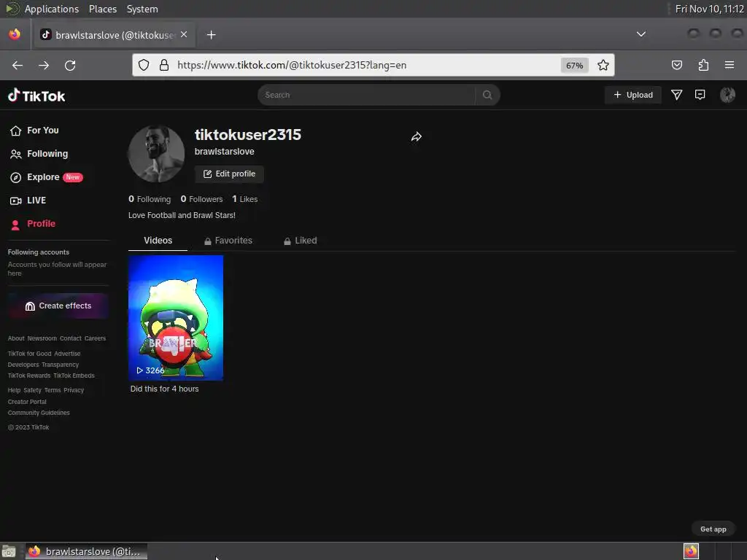Open the inbox notifications icon
Screen dimensions: 747x560
click(x=700, y=95)
